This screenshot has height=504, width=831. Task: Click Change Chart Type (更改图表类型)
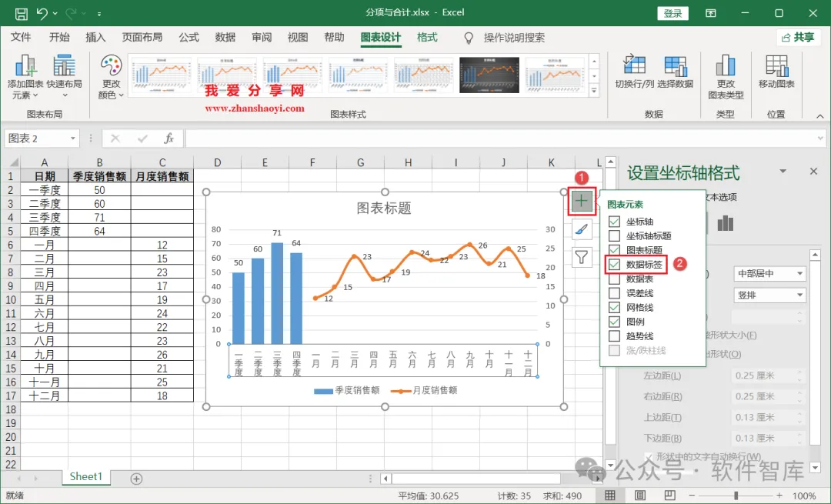726,78
